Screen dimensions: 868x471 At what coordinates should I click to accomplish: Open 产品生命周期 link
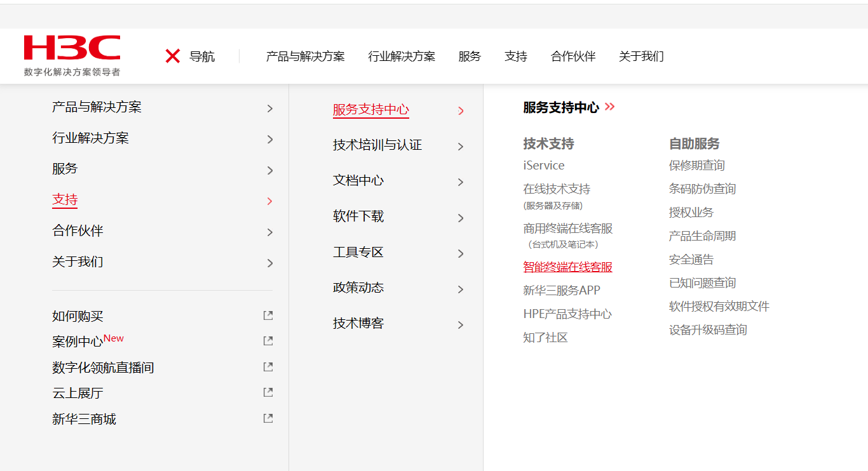(702, 236)
